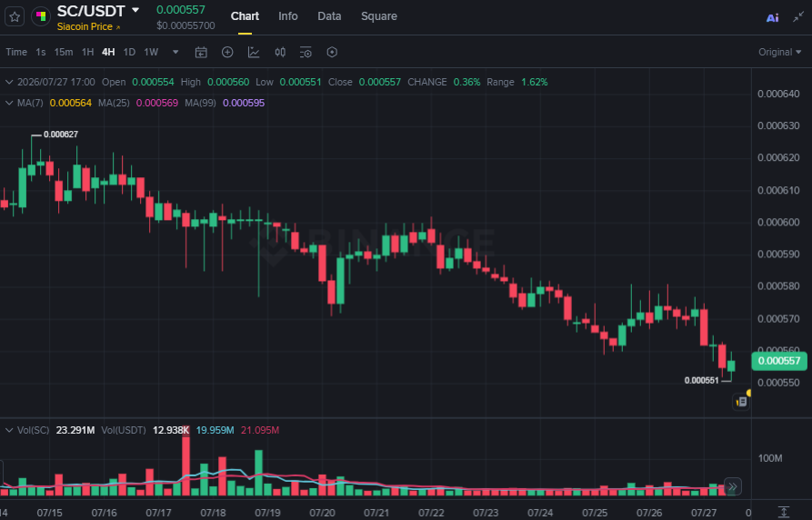Click the 07/27 date label on time axis

[x=704, y=514]
